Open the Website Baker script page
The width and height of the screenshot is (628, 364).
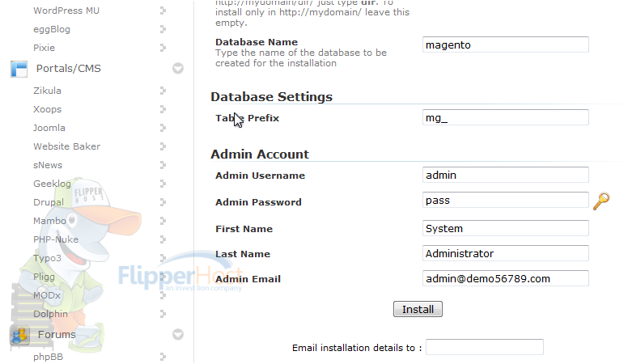click(66, 146)
